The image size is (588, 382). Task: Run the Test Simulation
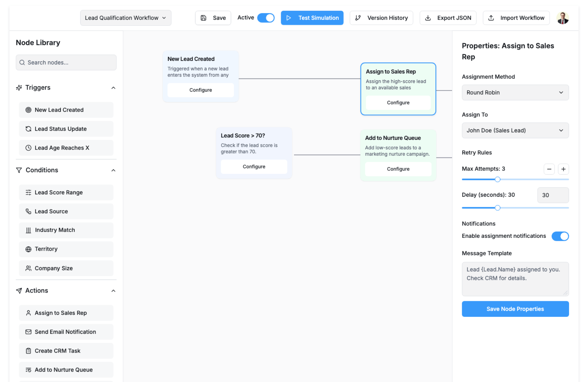point(312,18)
